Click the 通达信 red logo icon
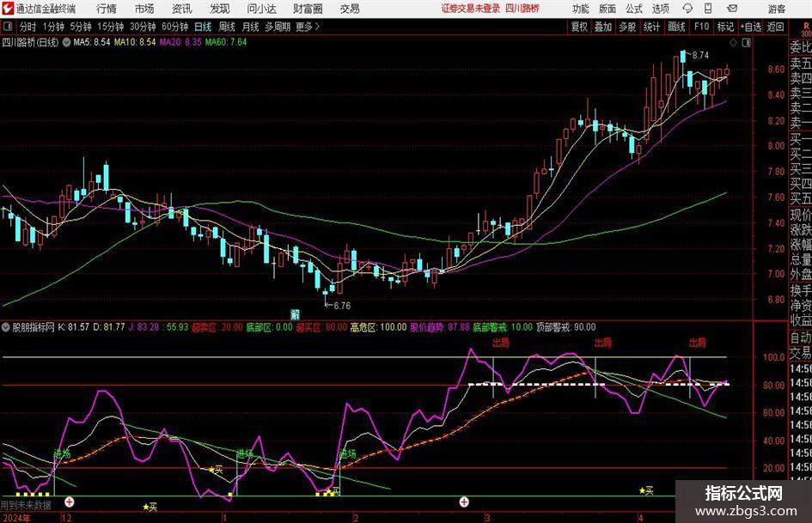The height and width of the screenshot is (523, 812). (8, 9)
